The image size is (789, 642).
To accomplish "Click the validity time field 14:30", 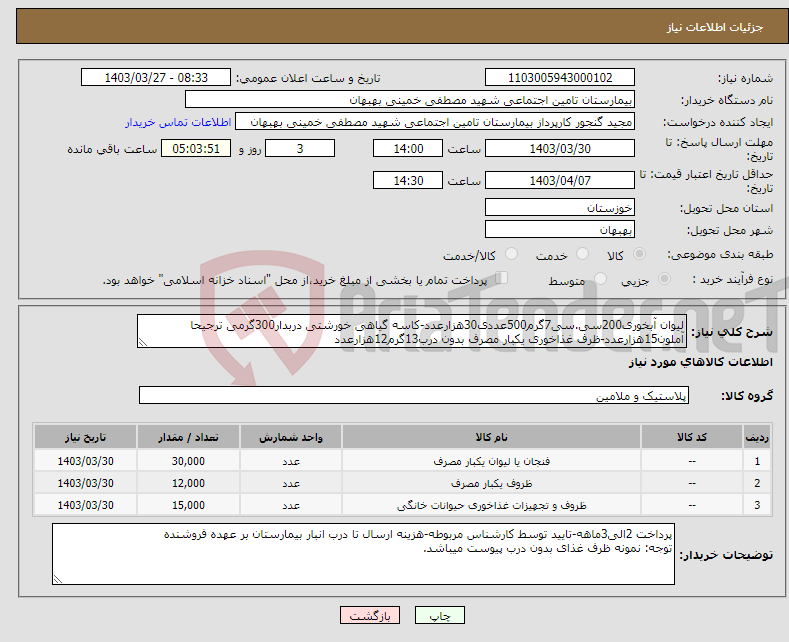I will (x=408, y=180).
